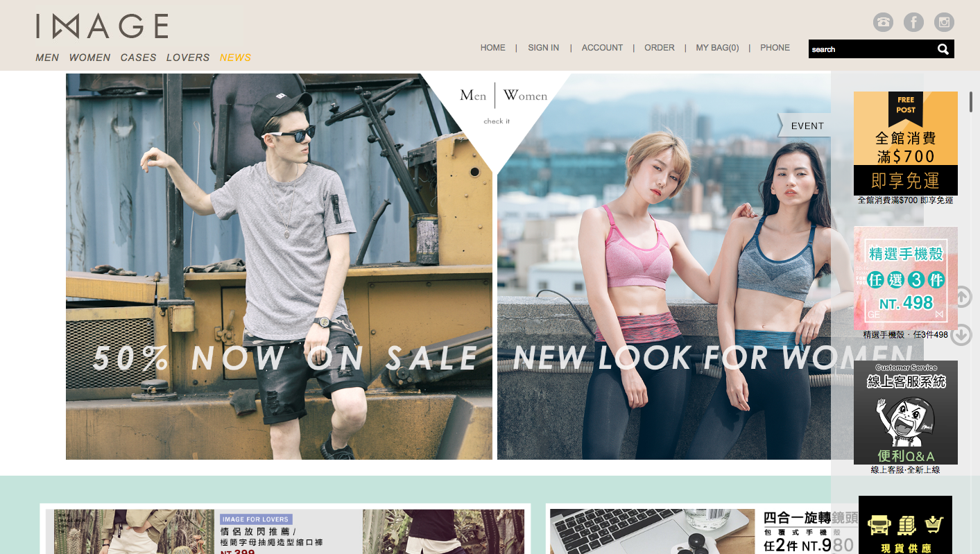
Task: Open the Customer Service Q&A banner
Action: [x=905, y=413]
